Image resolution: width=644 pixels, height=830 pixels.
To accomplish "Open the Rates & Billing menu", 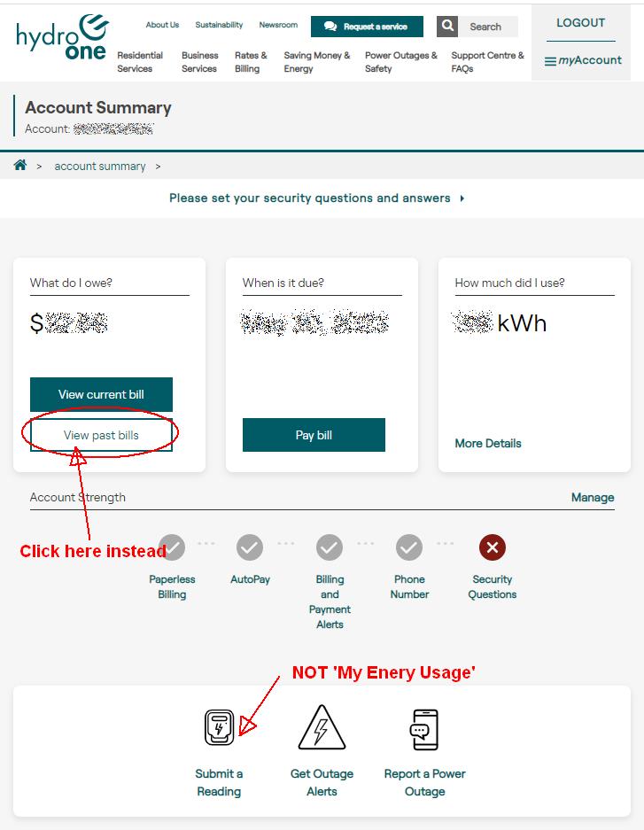I will click(x=251, y=62).
